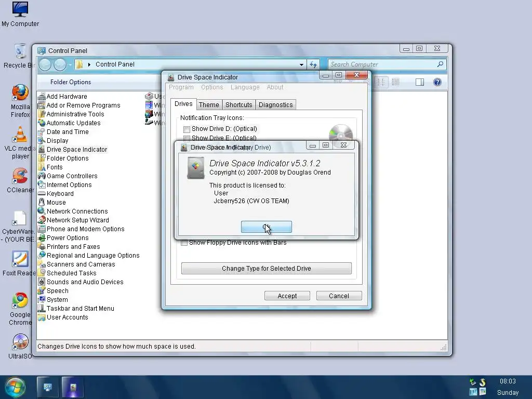532x399 pixels.
Task: Toggle the preview pane icon in Control Panel toolbar
Action: click(x=420, y=82)
